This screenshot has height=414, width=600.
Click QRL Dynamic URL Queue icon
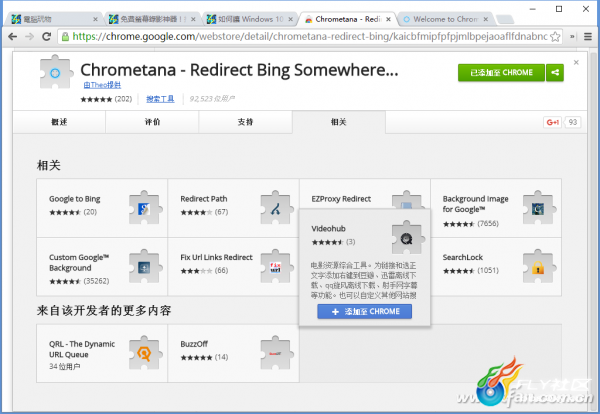145,353
